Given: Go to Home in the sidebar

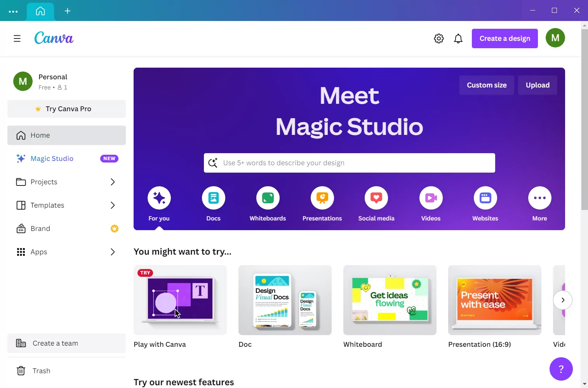Looking at the screenshot, I should pyautogui.click(x=66, y=135).
